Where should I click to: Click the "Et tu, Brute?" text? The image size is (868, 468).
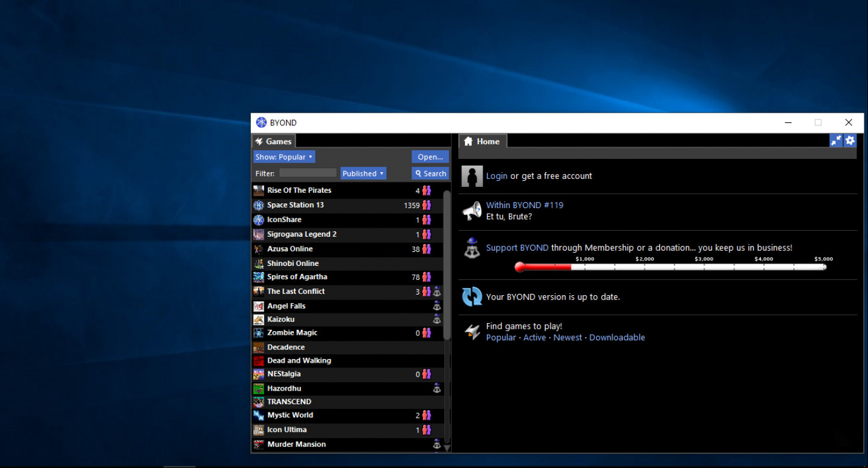pos(509,217)
